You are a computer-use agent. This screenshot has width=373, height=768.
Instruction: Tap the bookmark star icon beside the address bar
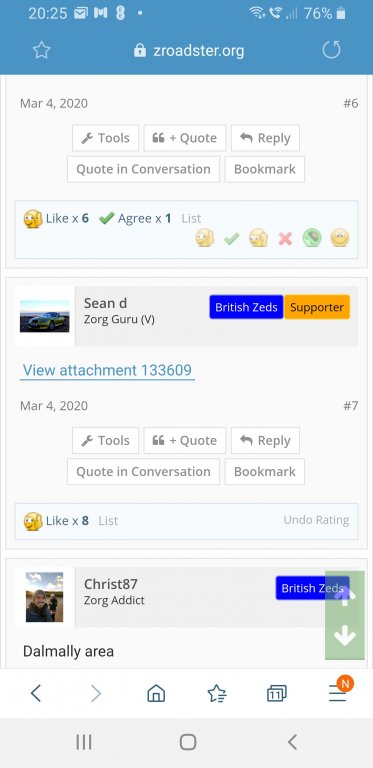click(42, 50)
